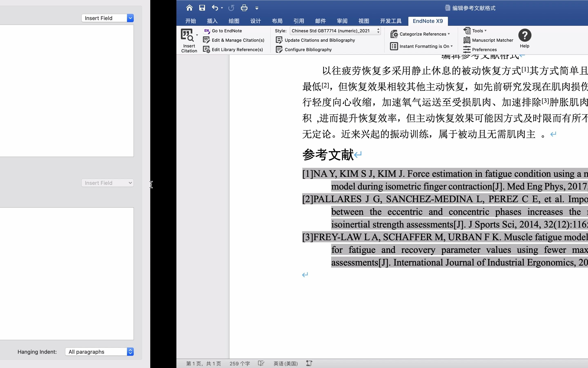Open the top Insert Field dropdown
This screenshot has height=368, width=588.
click(108, 18)
